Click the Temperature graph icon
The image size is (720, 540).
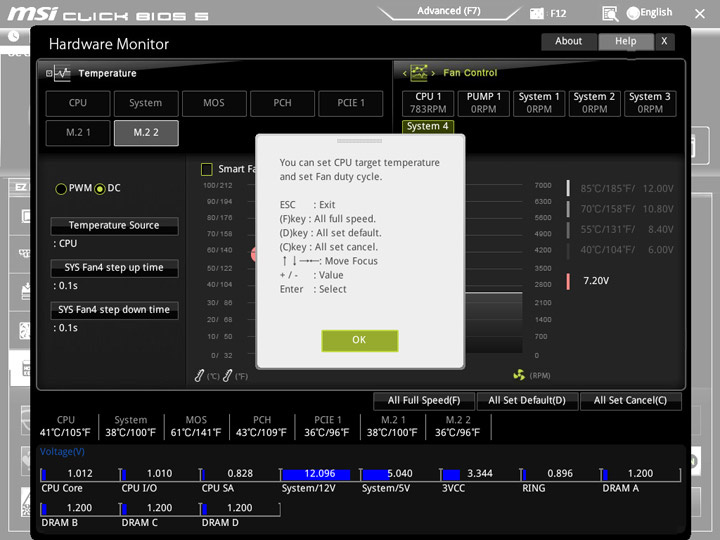pyautogui.click(x=62, y=73)
